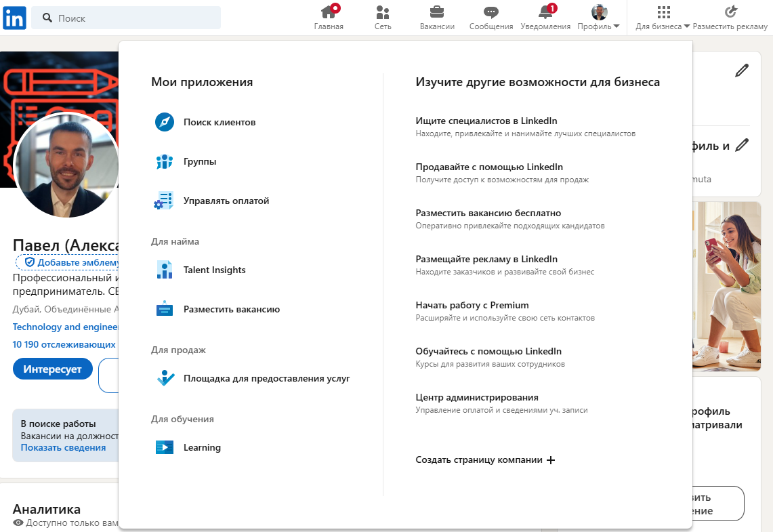Click the Поиск search field

(126, 18)
